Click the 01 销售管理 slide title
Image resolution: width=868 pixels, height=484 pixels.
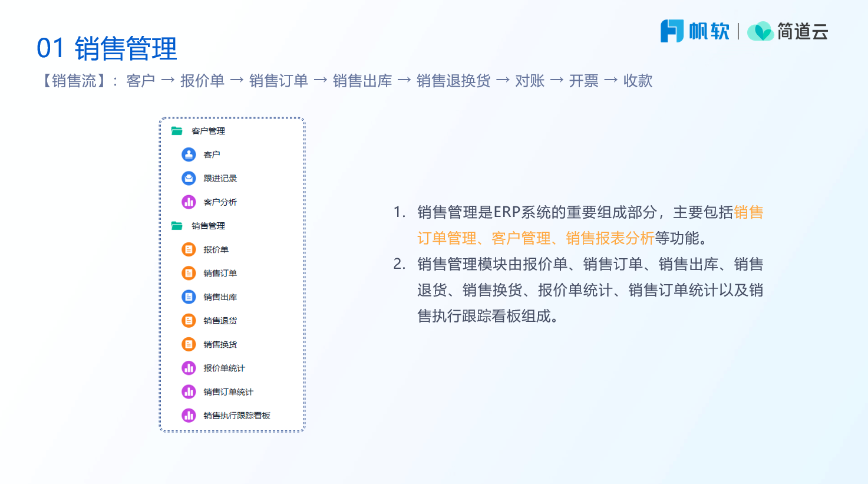(107, 48)
